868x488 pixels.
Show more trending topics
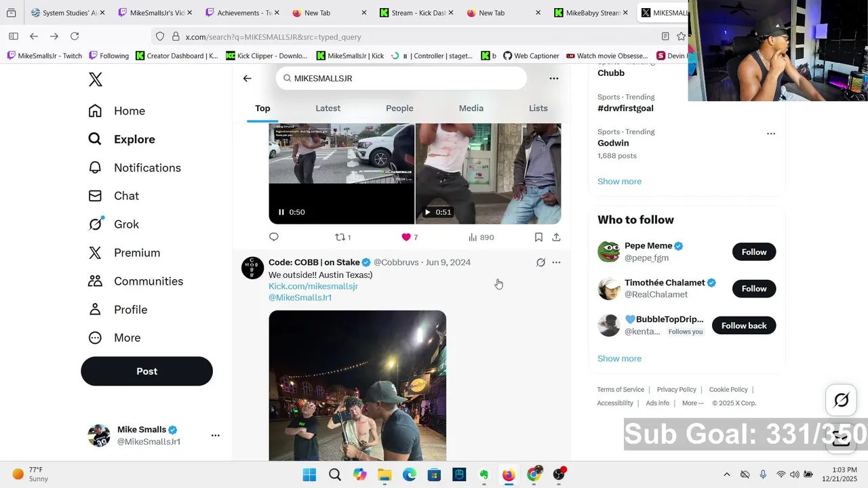(619, 182)
